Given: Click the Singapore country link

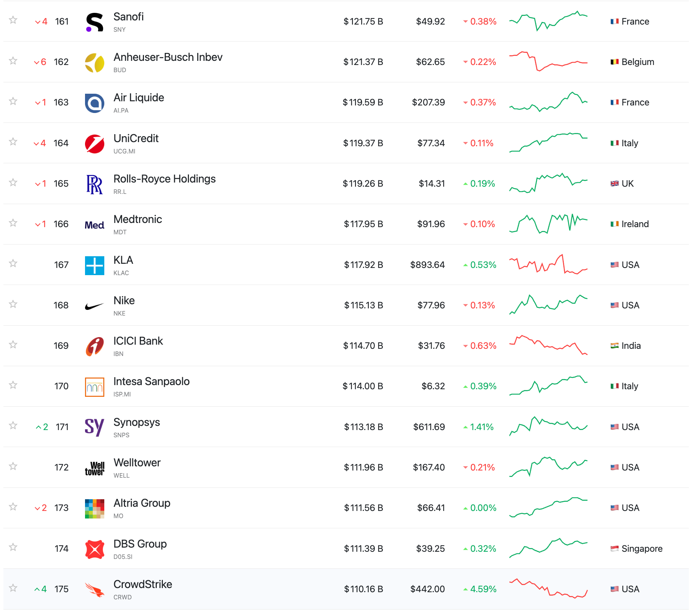Looking at the screenshot, I should click(642, 549).
